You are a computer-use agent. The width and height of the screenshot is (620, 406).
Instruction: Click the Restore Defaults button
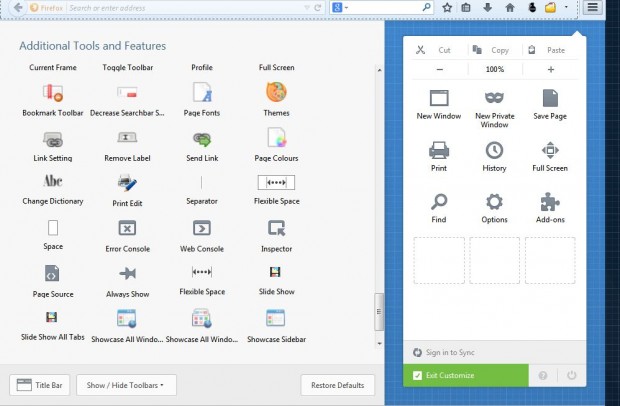click(337, 385)
